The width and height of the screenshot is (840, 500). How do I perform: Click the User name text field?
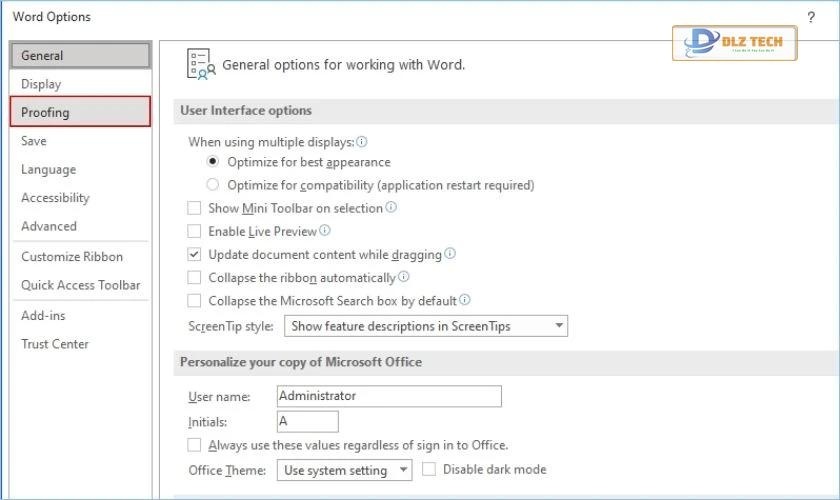click(x=389, y=396)
